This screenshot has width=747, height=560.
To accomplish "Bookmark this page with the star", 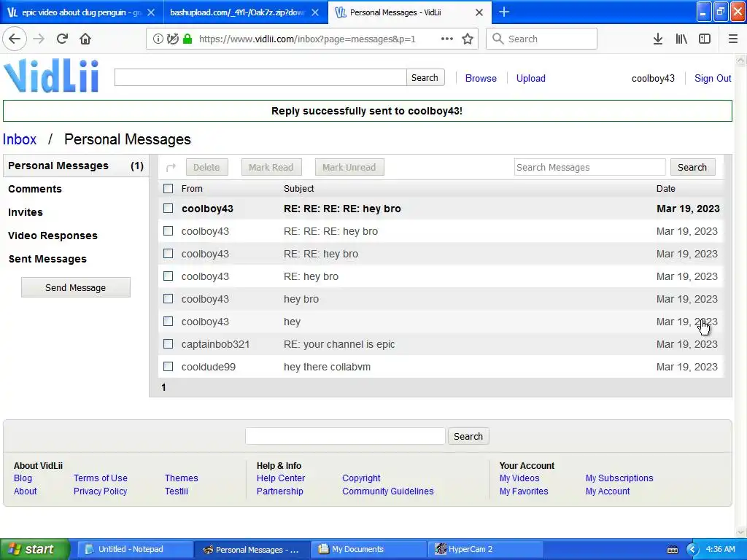I will [468, 39].
